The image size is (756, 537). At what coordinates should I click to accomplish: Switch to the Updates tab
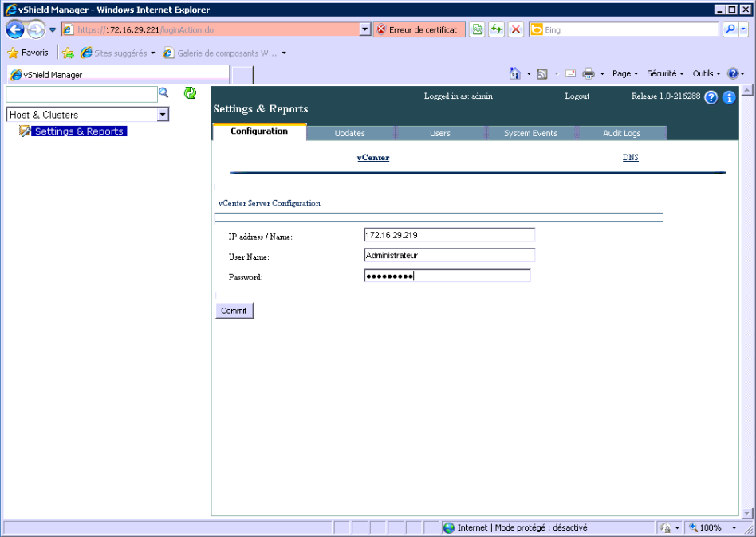click(350, 133)
